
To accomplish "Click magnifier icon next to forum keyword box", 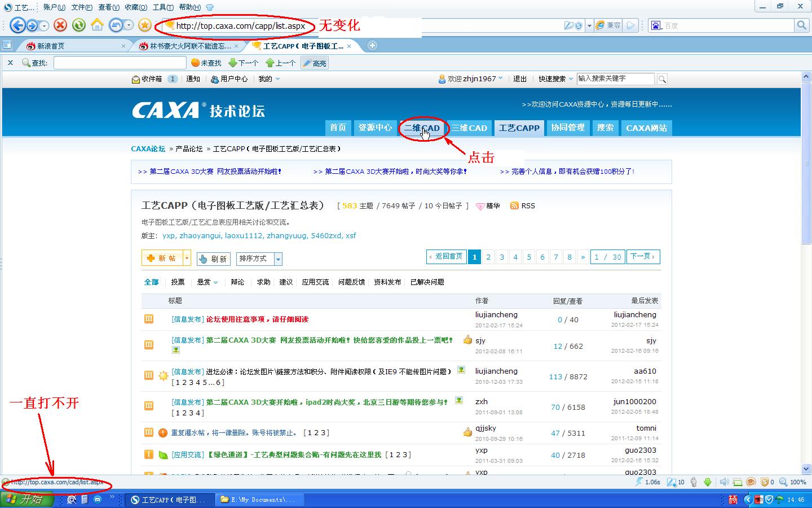I will (x=662, y=79).
